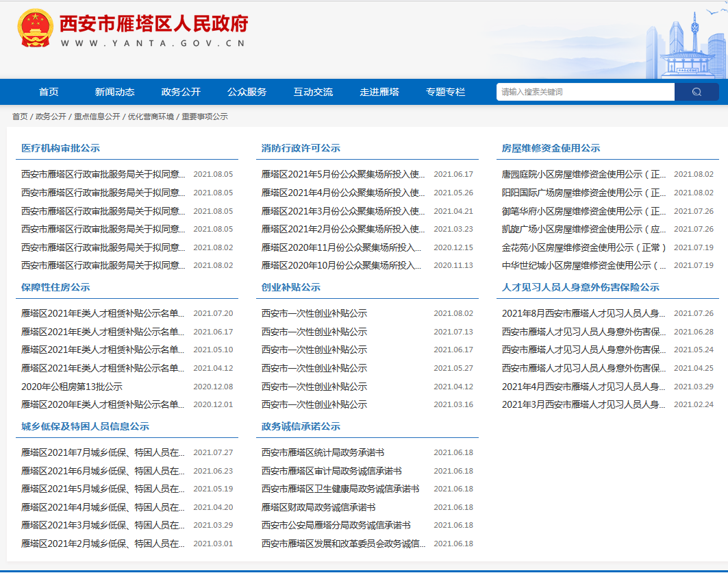This screenshot has width=728, height=573.
Task: Select 政务公开 in the navigation bar
Action: click(181, 92)
